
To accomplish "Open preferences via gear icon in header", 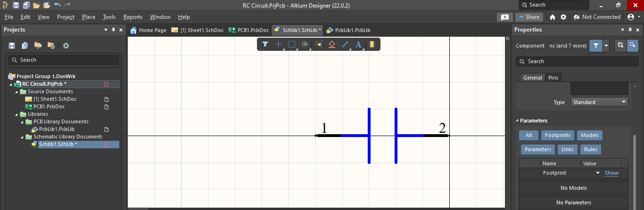I will pyautogui.click(x=563, y=17).
